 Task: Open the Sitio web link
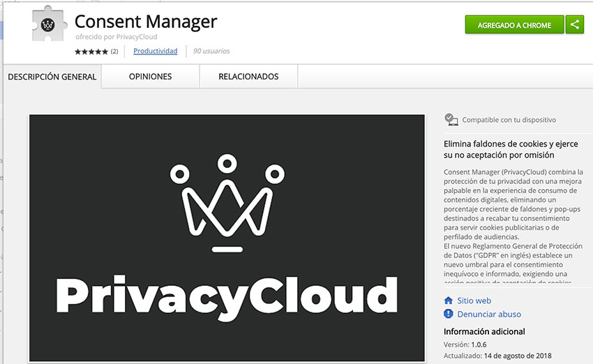[x=474, y=301]
